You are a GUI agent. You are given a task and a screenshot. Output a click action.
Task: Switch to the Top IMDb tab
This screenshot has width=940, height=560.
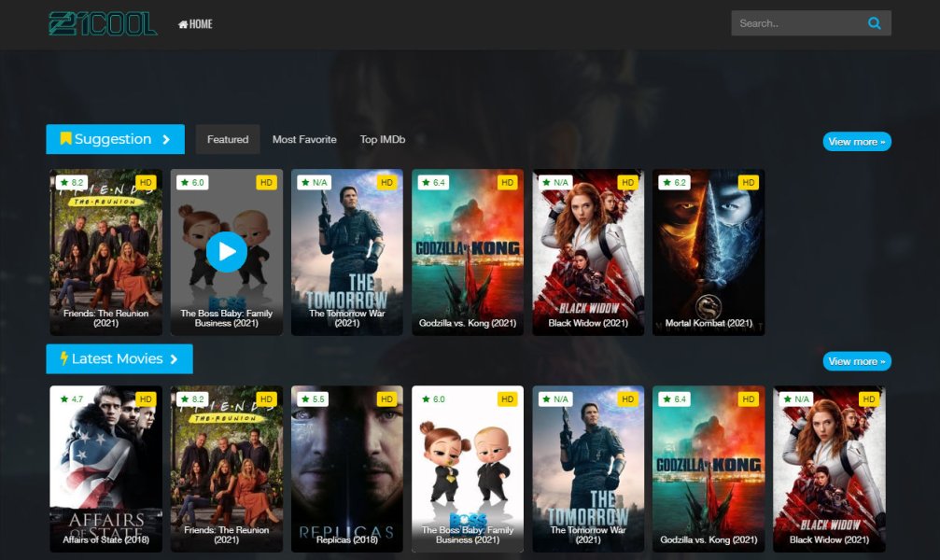tap(383, 139)
